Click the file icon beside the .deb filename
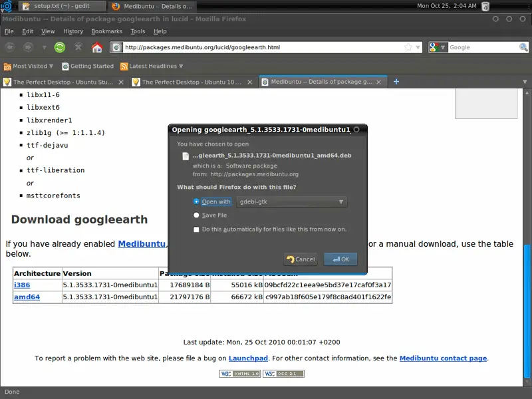 click(x=186, y=156)
